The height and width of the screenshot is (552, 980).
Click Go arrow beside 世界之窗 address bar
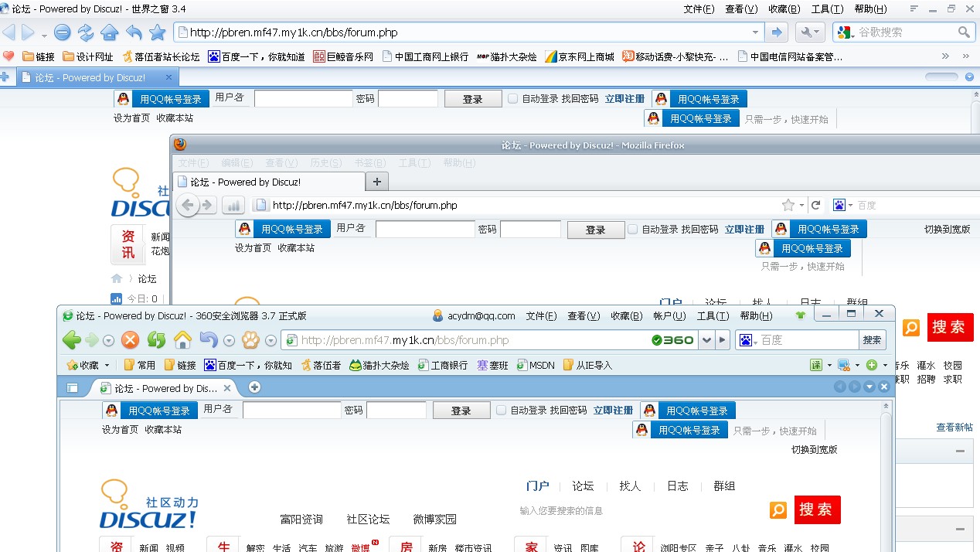pyautogui.click(x=776, y=32)
